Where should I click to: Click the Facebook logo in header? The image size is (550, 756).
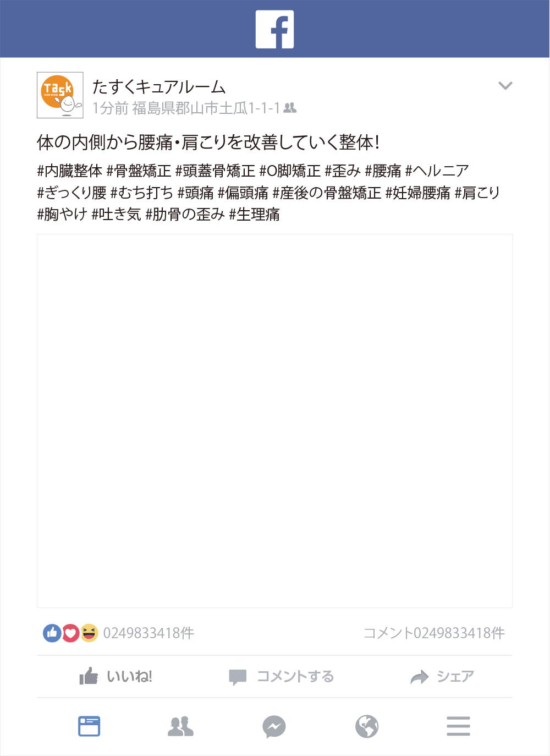pos(274,29)
